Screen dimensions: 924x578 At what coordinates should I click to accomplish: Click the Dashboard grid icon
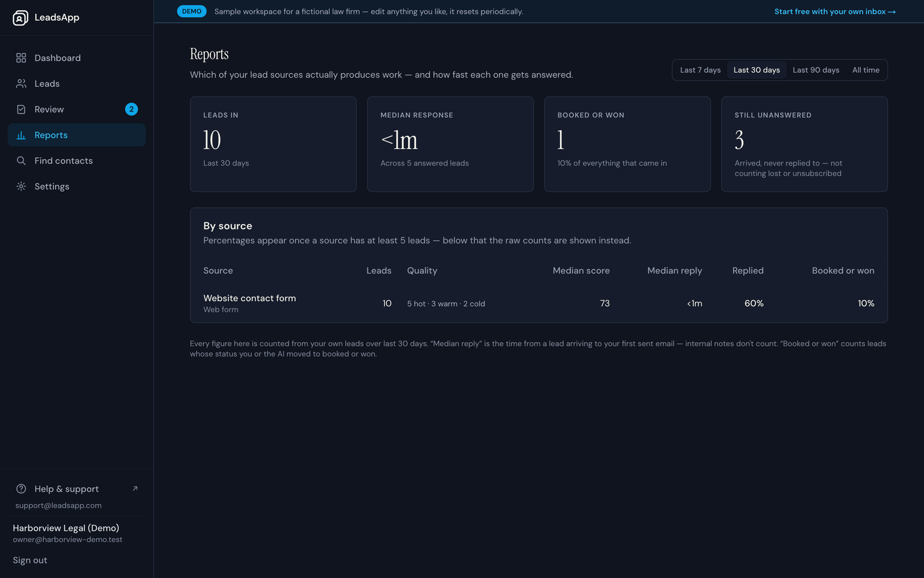click(21, 58)
